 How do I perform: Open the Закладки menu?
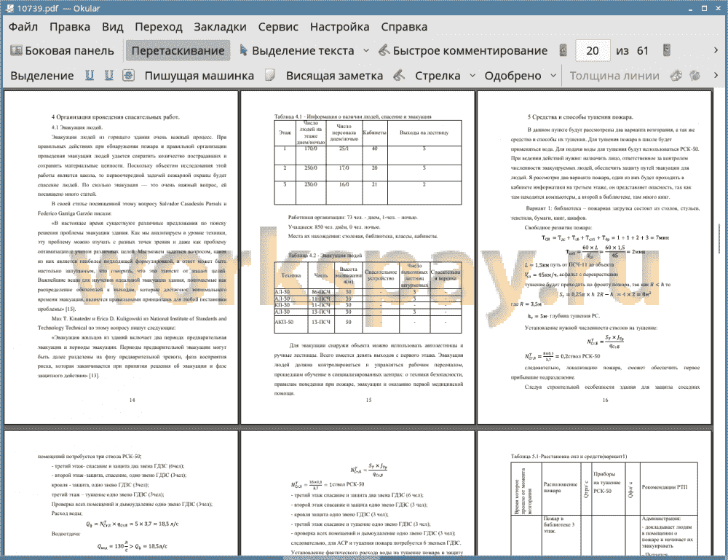coord(220,27)
